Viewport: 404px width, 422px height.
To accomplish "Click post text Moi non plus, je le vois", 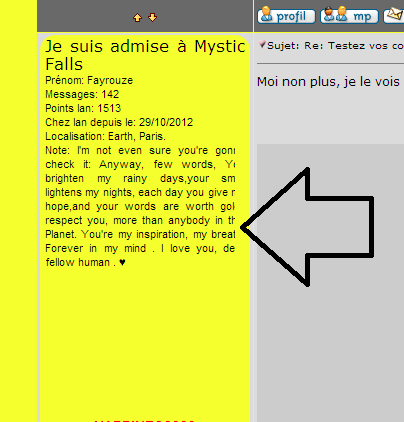I will pos(328,82).
